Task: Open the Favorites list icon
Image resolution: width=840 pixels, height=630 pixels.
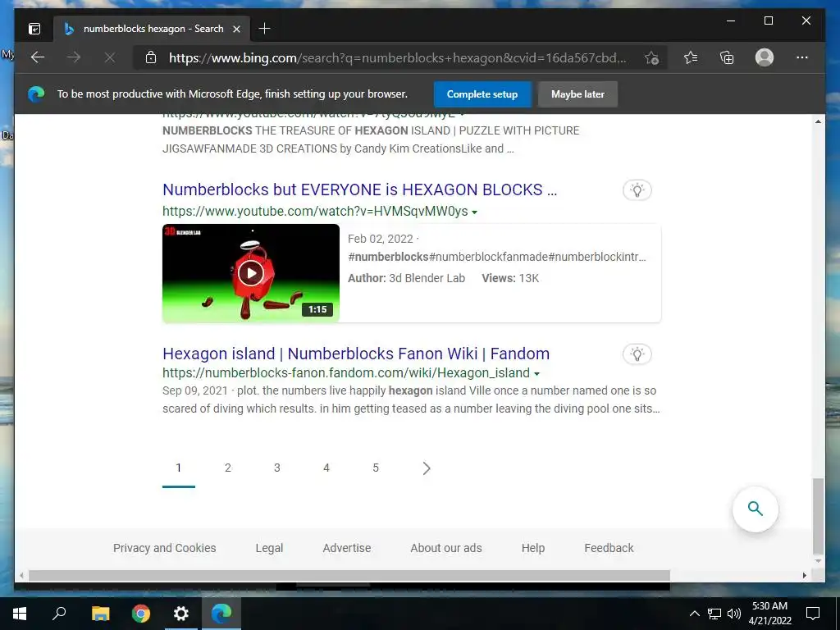Action: [x=691, y=57]
